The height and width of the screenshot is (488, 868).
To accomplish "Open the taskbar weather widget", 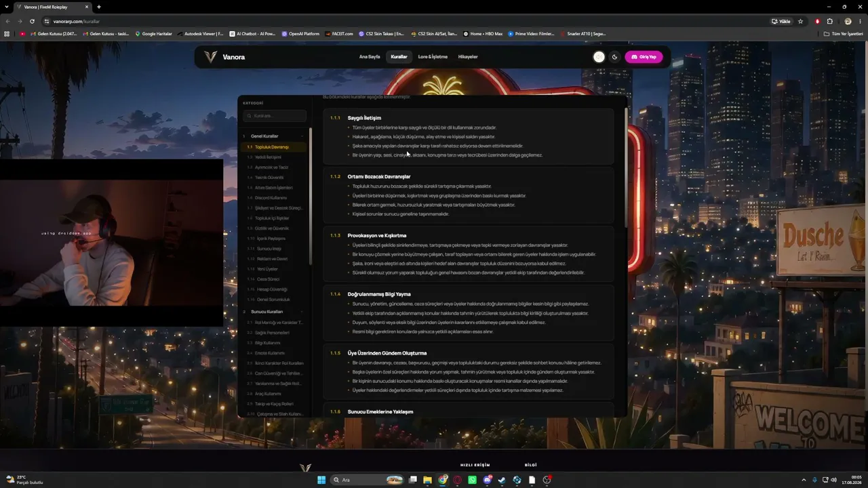I will pos(24,480).
